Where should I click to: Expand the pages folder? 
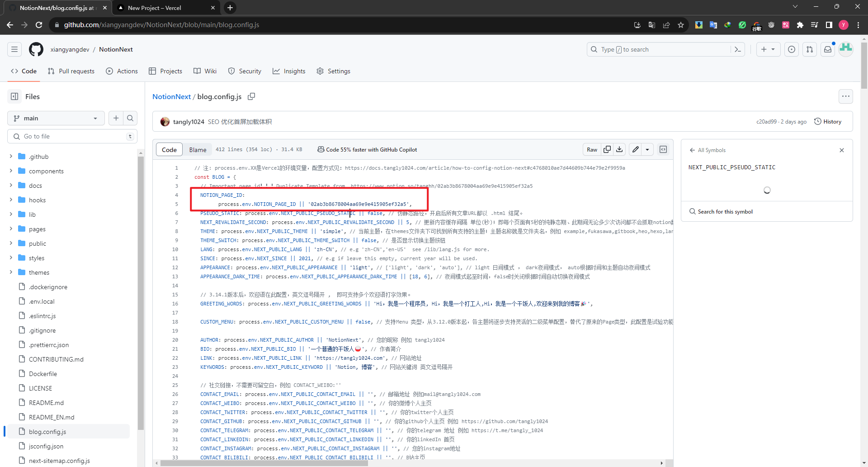[x=11, y=229]
